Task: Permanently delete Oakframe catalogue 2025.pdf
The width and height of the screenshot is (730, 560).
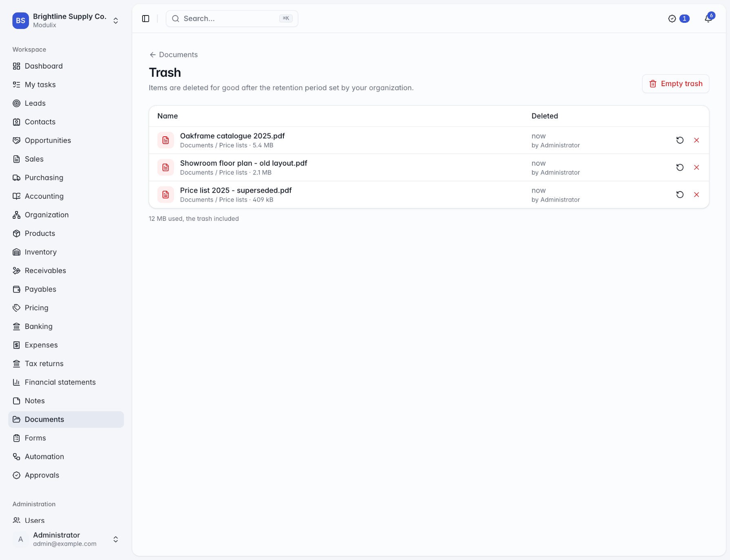Action: 697,140
